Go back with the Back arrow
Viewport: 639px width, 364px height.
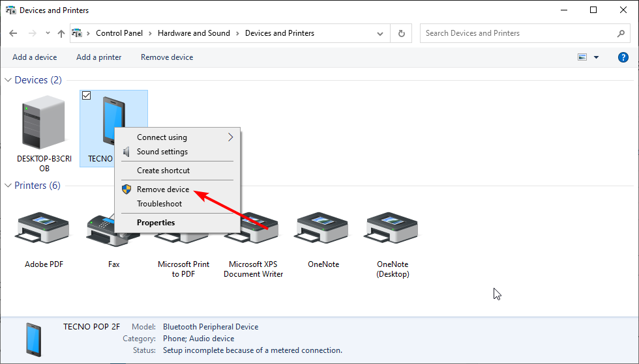point(13,33)
